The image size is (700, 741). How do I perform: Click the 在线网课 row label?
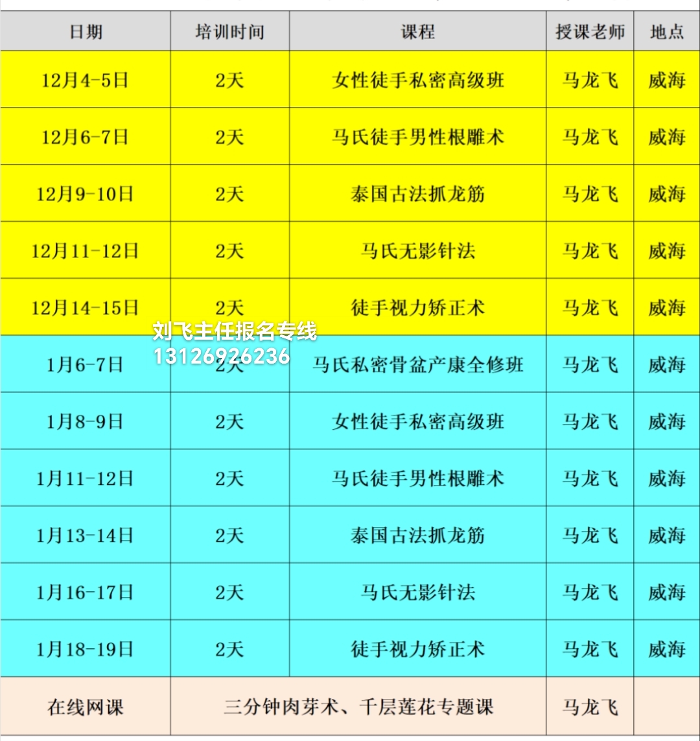pos(86,707)
